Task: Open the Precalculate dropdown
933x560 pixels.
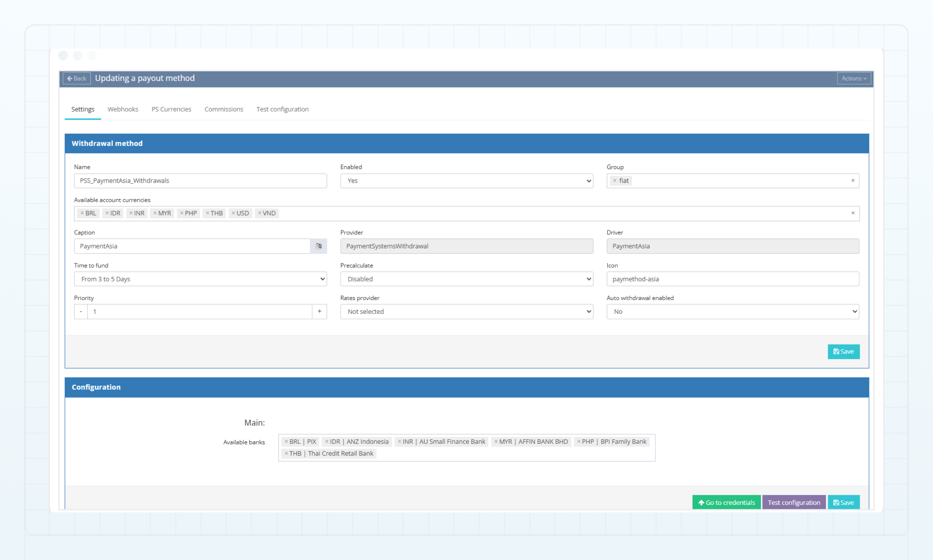Action: 466,279
